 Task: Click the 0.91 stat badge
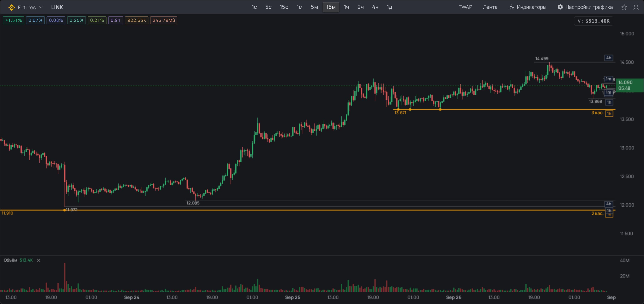116,20
